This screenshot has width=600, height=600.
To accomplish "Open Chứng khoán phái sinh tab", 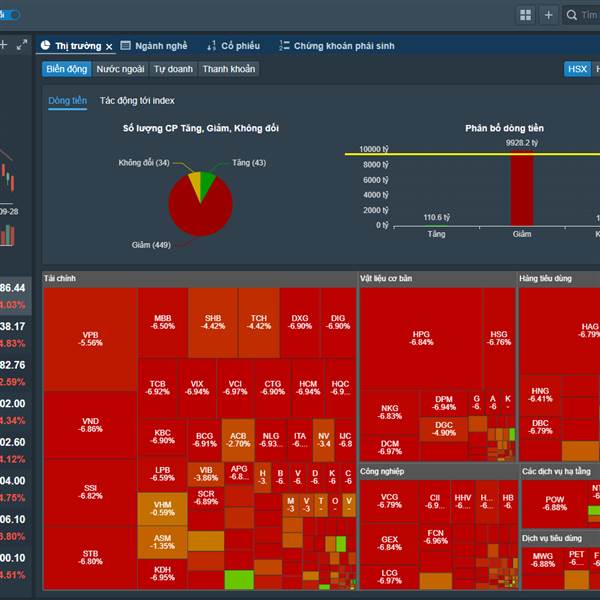I will pyautogui.click(x=337, y=46).
